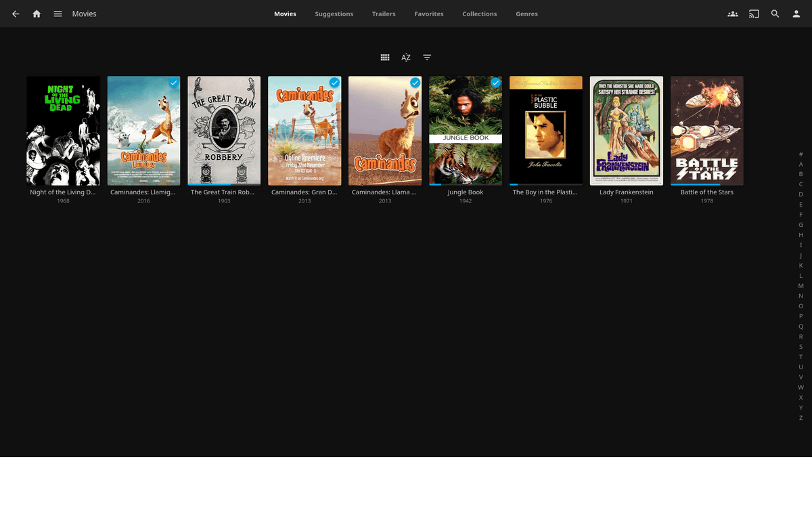This screenshot has height=508, width=812.
Task: Click the 'The Great Train Rob...' title link
Action: pyautogui.click(x=224, y=192)
